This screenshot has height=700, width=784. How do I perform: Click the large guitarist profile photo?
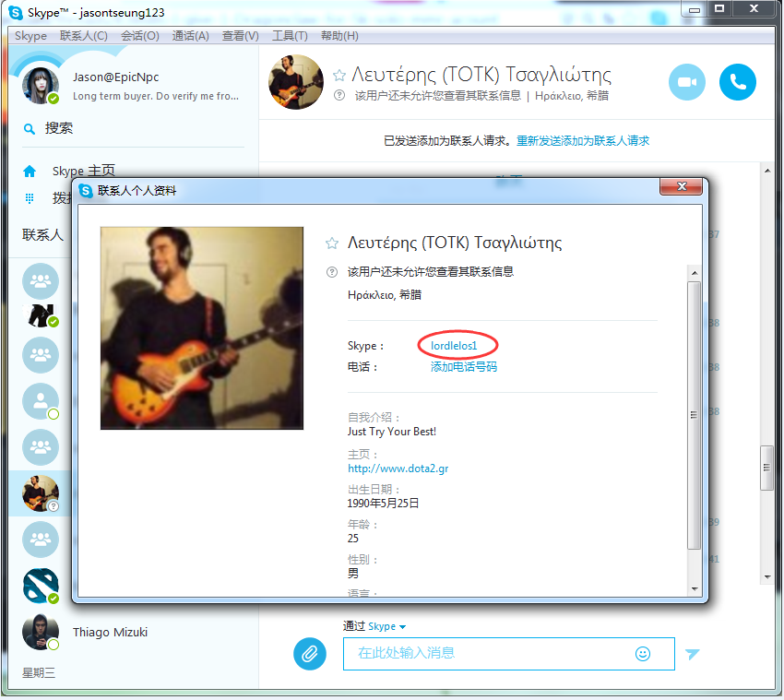(x=201, y=328)
